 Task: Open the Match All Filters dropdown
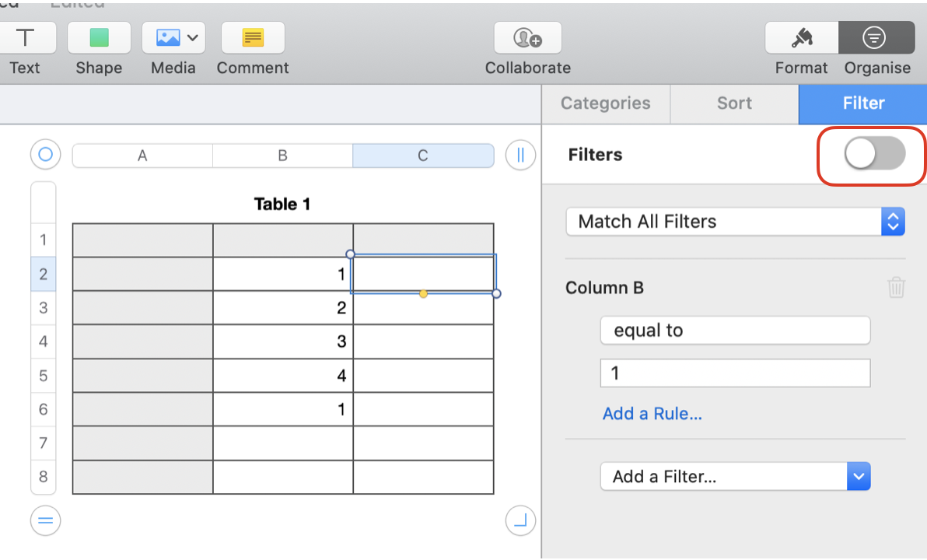[x=736, y=222]
